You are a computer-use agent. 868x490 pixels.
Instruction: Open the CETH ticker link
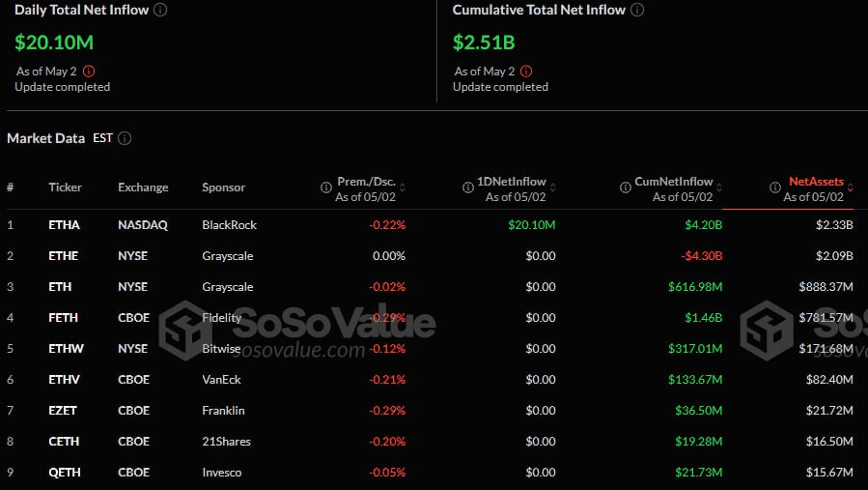click(64, 442)
